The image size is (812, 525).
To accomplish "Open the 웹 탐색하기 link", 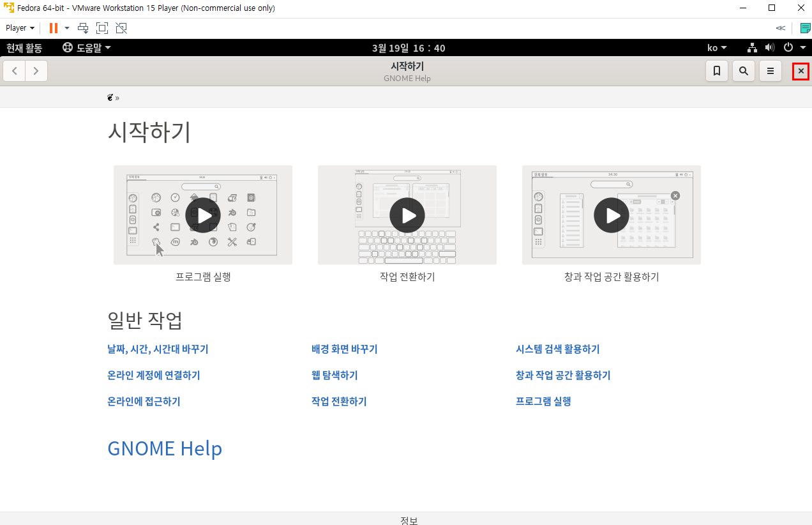I will coord(335,376).
